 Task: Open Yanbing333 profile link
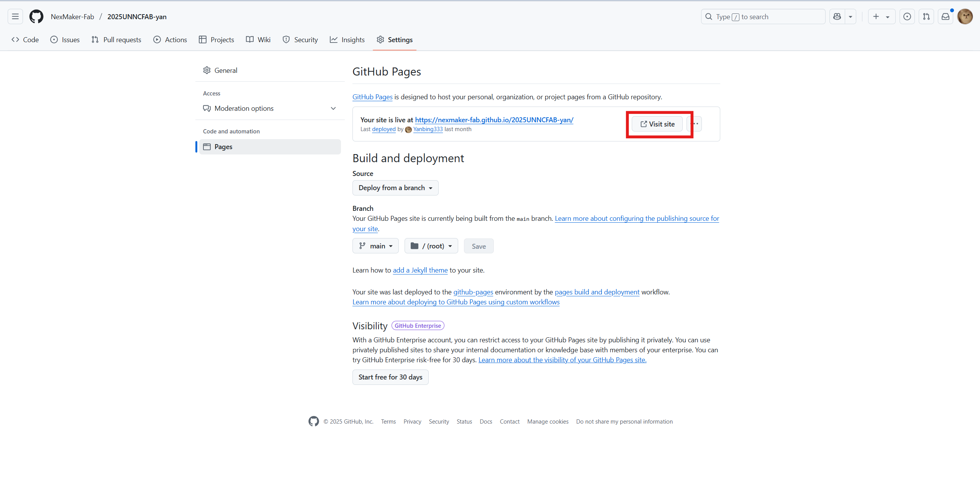428,129
